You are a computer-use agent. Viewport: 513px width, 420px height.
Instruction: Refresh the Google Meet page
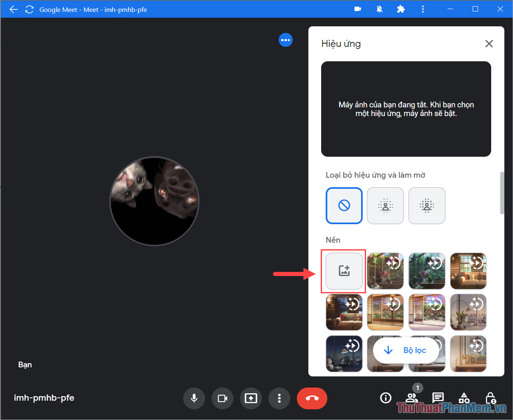pyautogui.click(x=29, y=9)
